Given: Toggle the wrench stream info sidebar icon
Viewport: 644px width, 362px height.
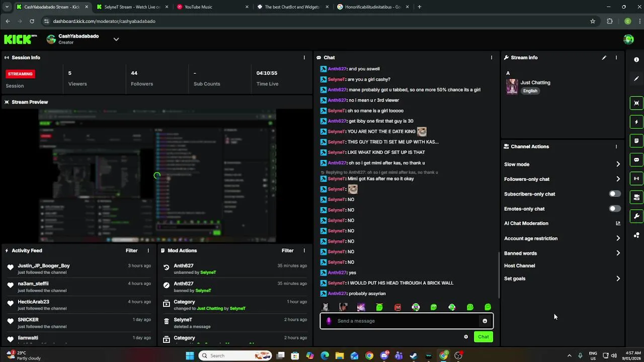Looking at the screenshot, I should [636, 216].
